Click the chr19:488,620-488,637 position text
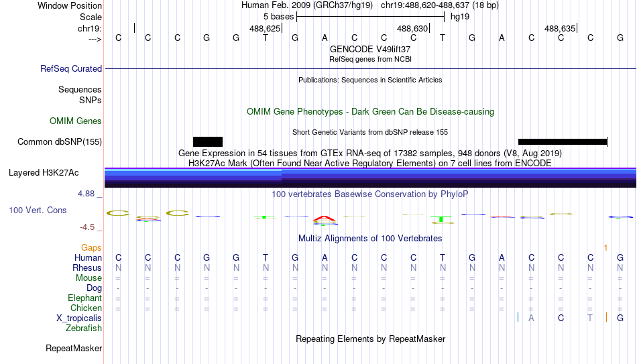This screenshot has width=637, height=364. [x=440, y=5]
